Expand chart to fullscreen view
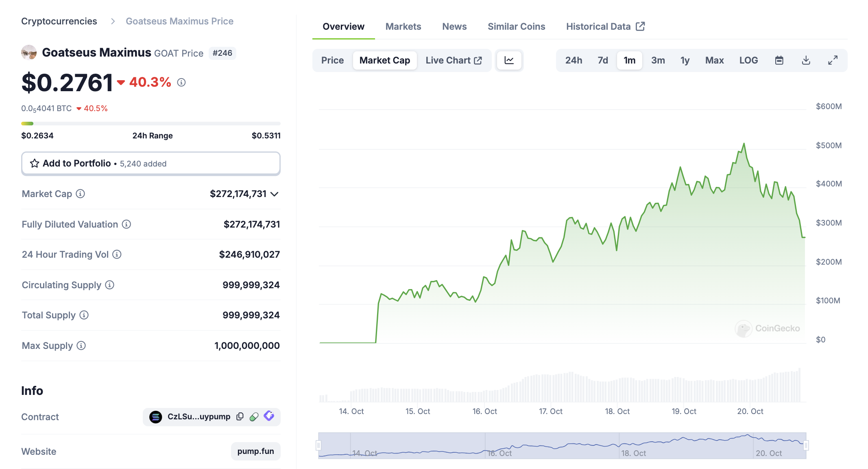The image size is (868, 469). coord(833,60)
